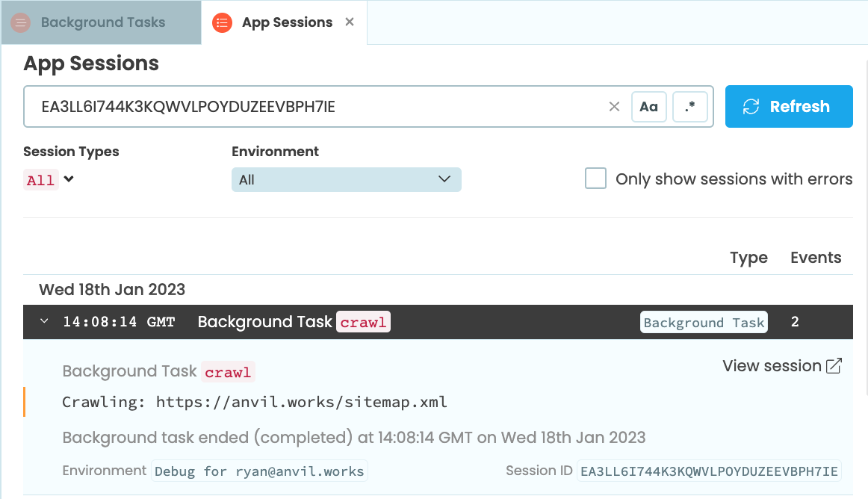The height and width of the screenshot is (499, 868).
Task: Click the View session link
Action: tap(772, 366)
